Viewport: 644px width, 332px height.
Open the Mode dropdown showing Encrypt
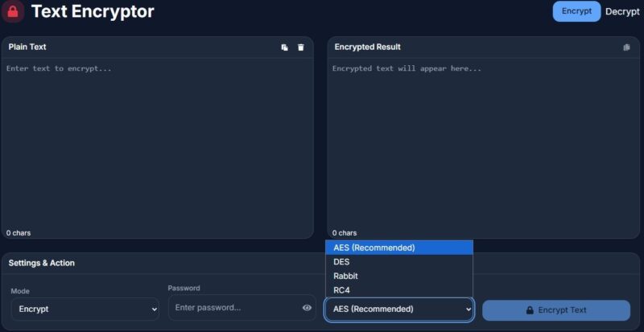click(x=85, y=309)
